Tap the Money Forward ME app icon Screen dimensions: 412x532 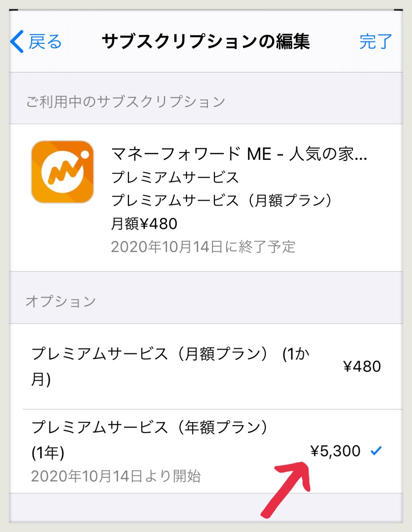tap(63, 172)
